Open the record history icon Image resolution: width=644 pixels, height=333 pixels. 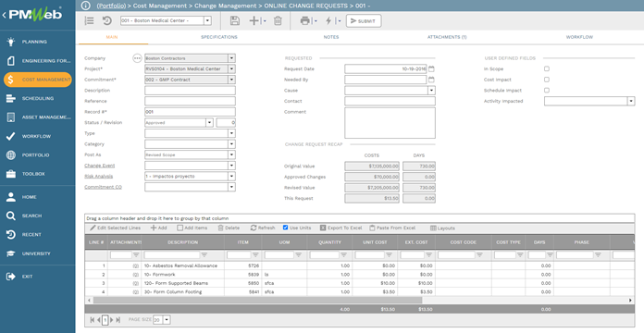coord(106,20)
